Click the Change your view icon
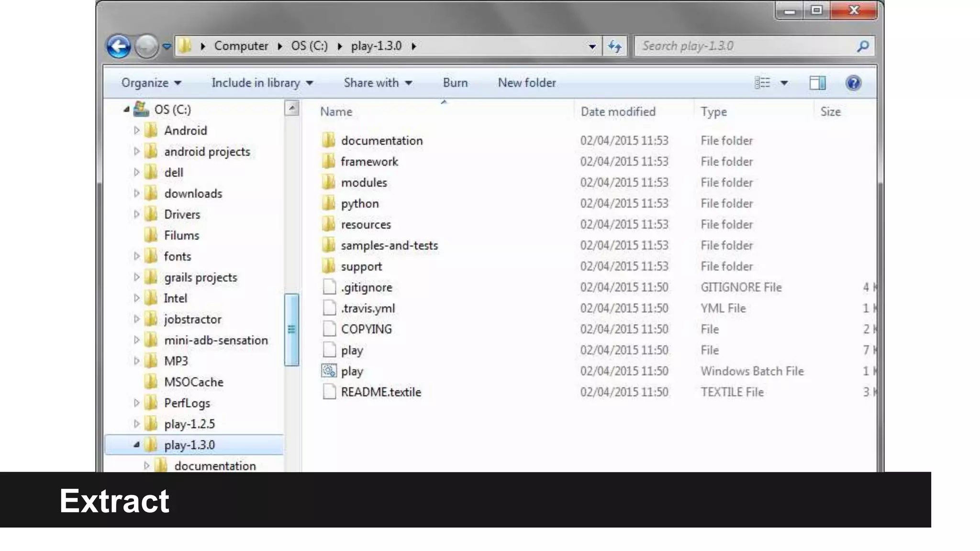This screenshot has height=551, width=980. 762,83
